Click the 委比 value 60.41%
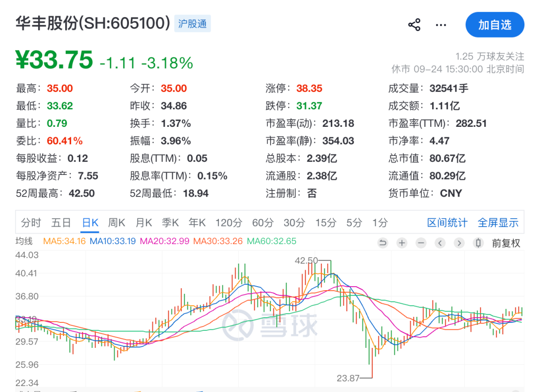This screenshot has height=392, width=542. tap(65, 141)
